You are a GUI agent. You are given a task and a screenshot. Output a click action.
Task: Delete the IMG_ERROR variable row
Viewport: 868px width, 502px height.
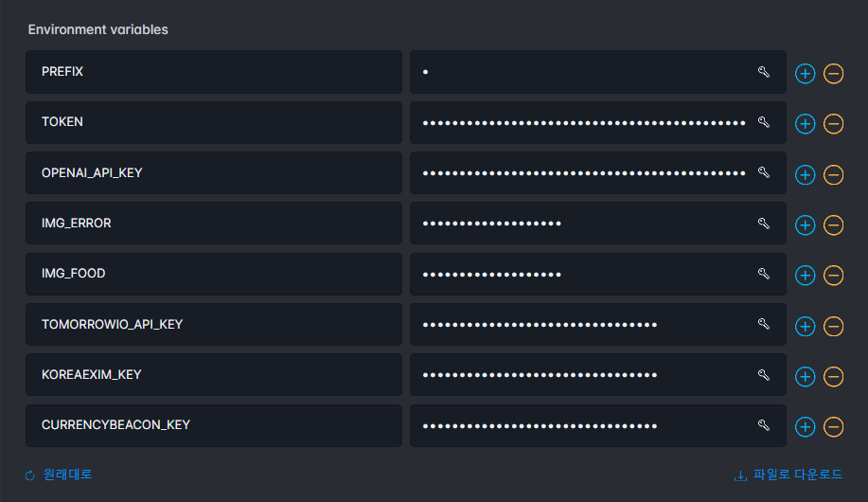pos(833,225)
